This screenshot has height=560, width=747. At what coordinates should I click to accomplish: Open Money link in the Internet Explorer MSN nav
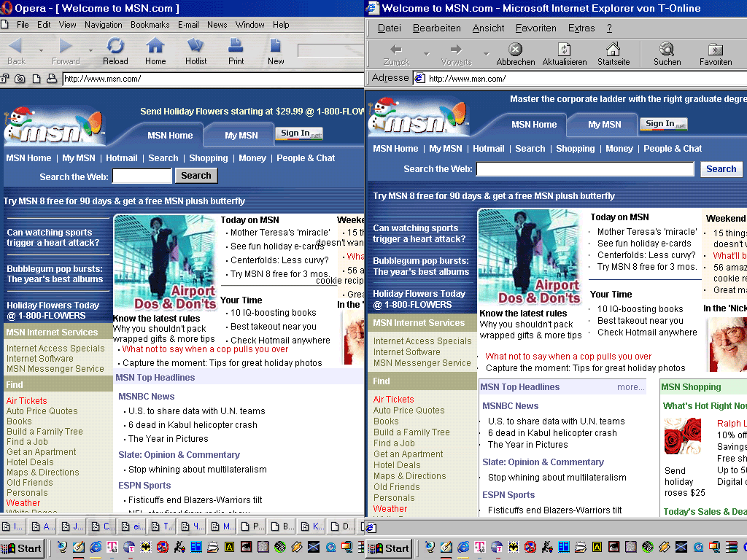(619, 149)
